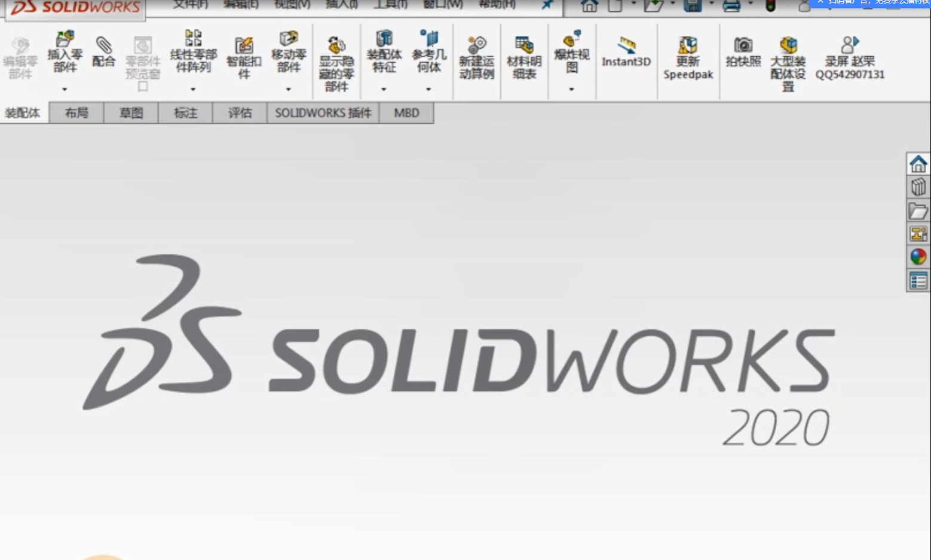
Task: Expand the dropdown arrow under 线性零部件阵列
Action: [193, 89]
